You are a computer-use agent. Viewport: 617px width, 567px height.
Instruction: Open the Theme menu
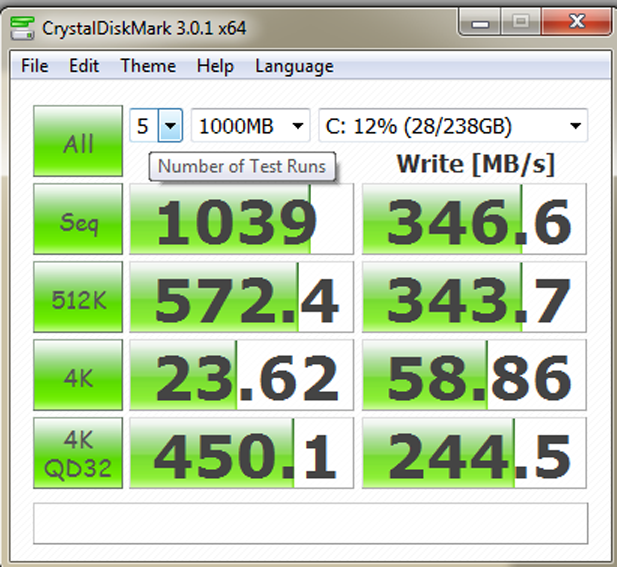pyautogui.click(x=148, y=66)
